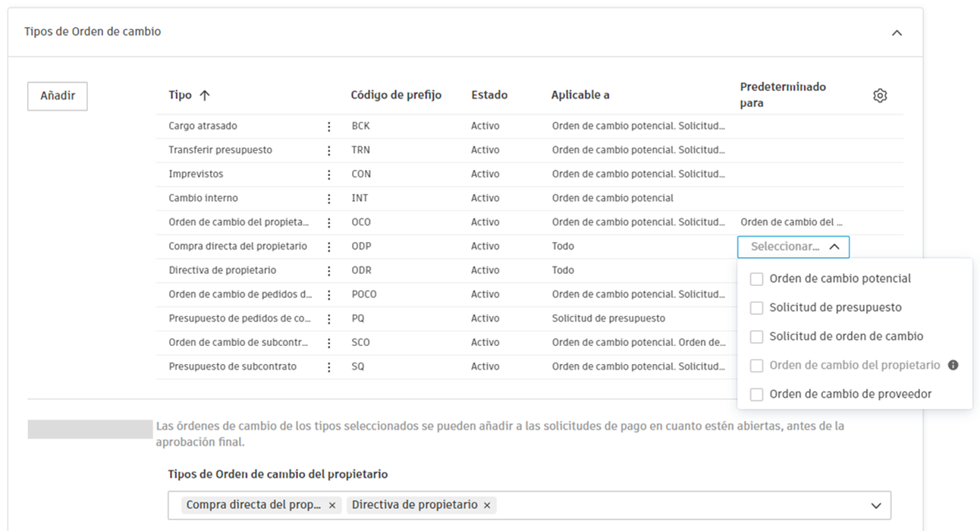Viewport: 980px width, 531px height.
Task: Open the table column settings gear
Action: (880, 94)
